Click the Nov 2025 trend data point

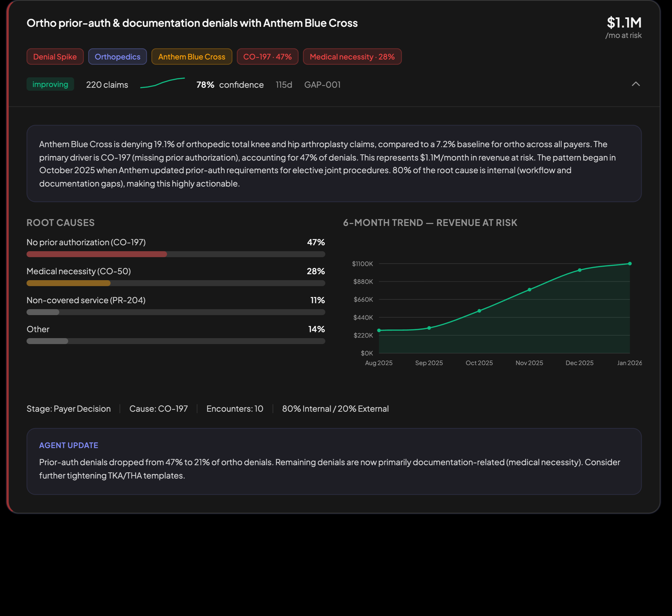point(529,290)
